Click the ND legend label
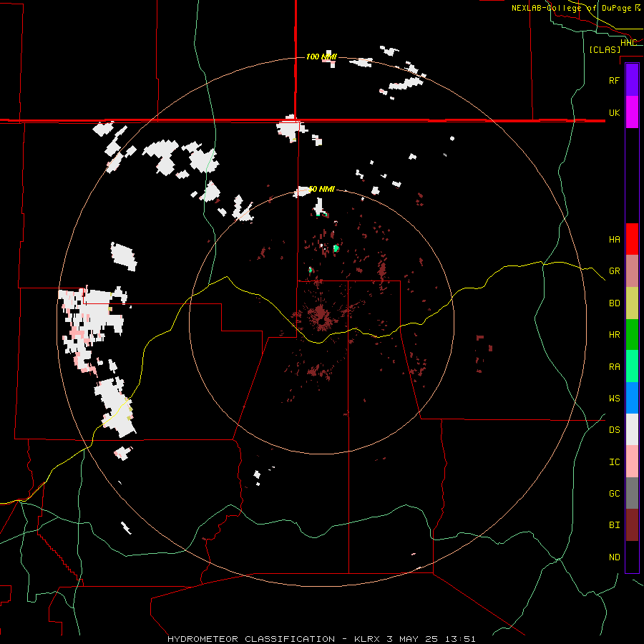This screenshot has width=644, height=644. [614, 557]
